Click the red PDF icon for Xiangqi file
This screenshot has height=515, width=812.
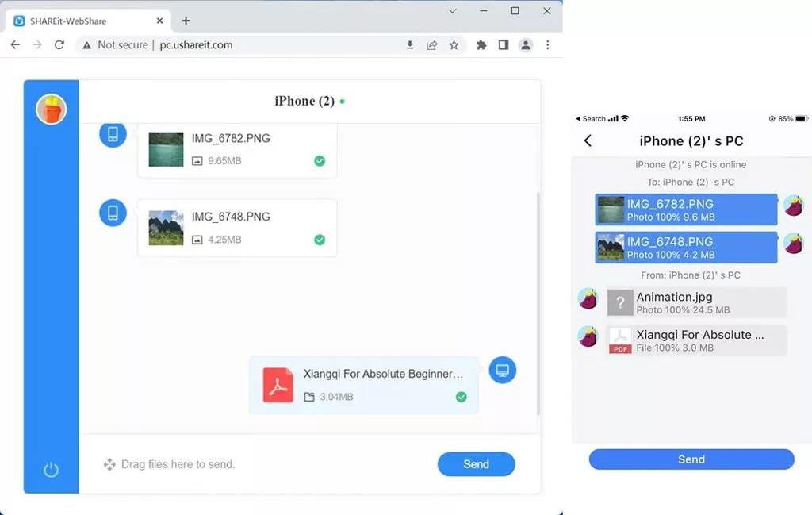pos(278,385)
